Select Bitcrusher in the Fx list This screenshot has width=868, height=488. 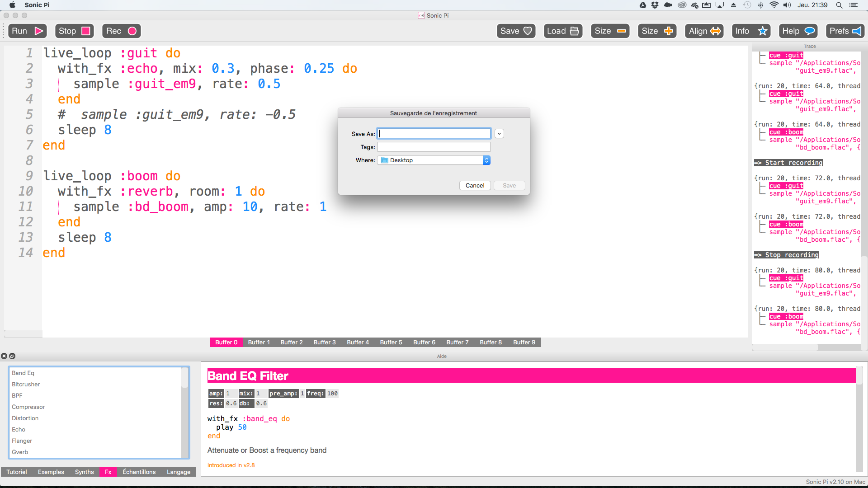click(95, 384)
